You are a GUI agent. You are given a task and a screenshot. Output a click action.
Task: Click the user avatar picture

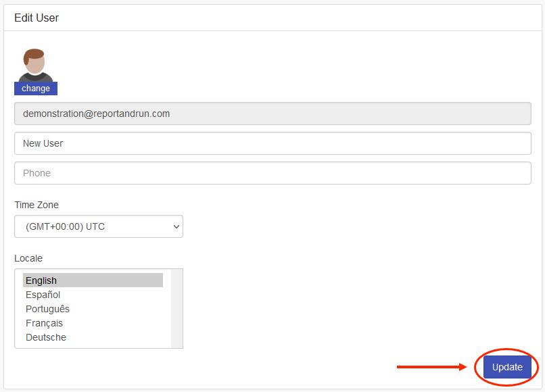(x=35, y=66)
